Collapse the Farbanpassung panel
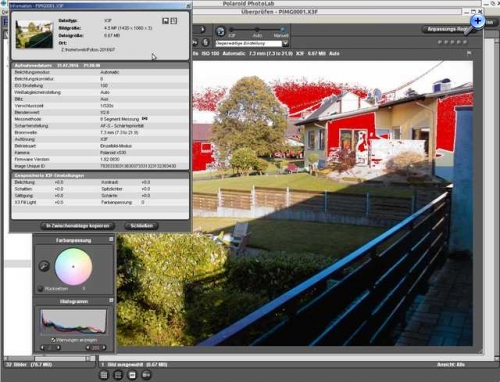The image size is (500, 382). (111, 239)
